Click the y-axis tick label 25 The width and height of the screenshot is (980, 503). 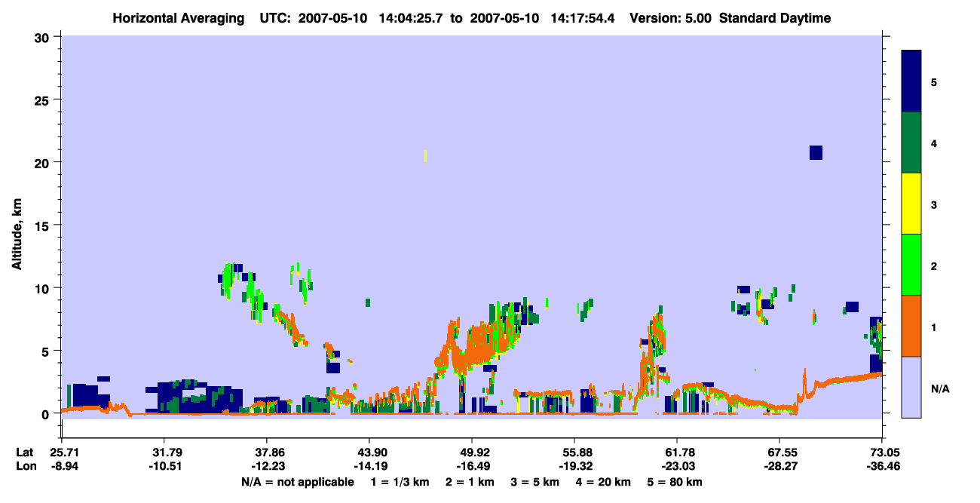pos(44,100)
